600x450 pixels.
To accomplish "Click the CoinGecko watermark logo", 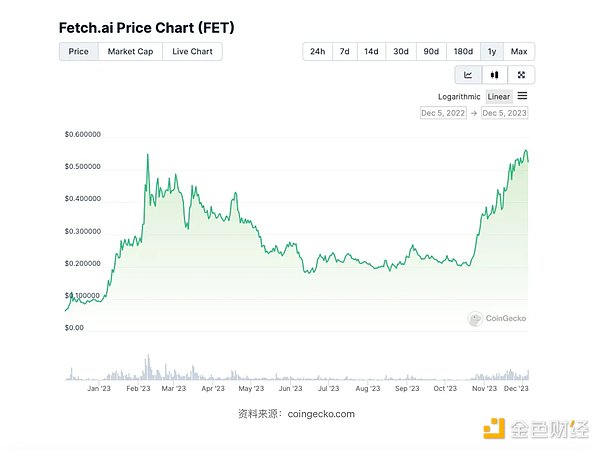I will [497, 319].
